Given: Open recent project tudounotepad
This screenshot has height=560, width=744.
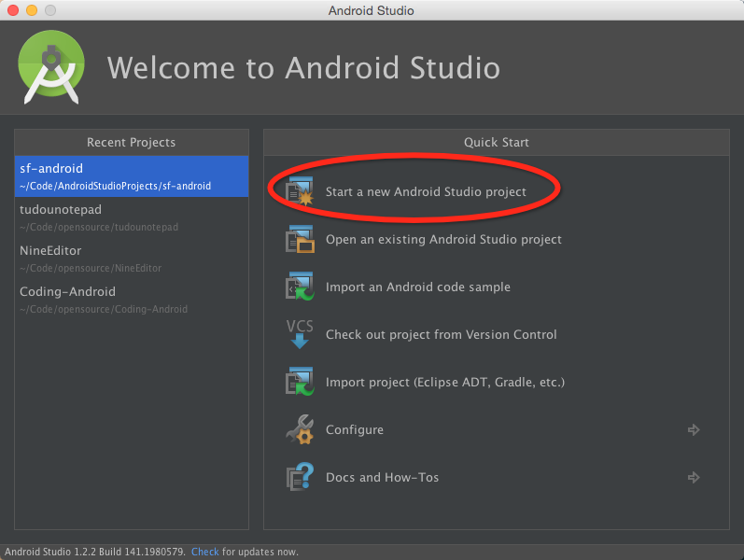Looking at the screenshot, I should [x=132, y=217].
